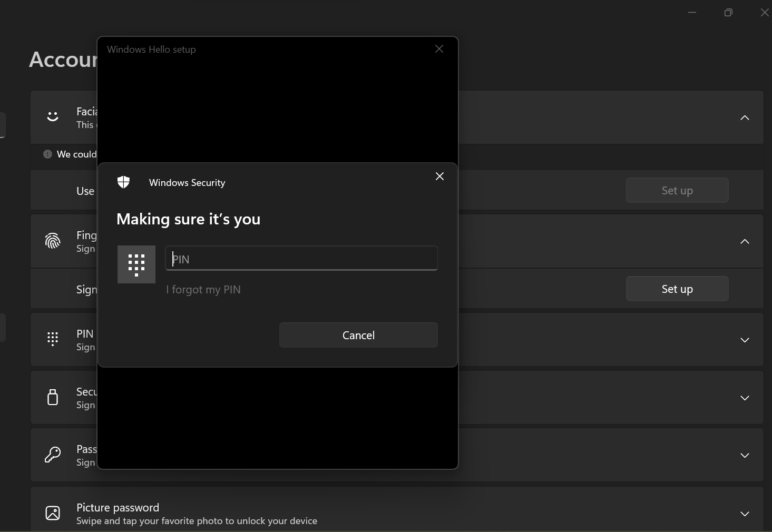Click the 'Making sure it's you' heading
772x532 pixels.
tap(188, 219)
